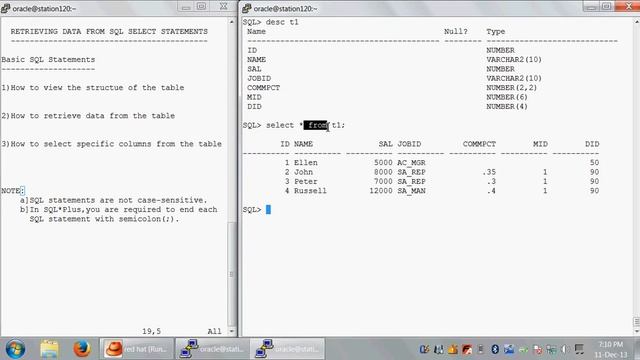Close the left oracle@station120 window
640x360 pixels.
pyautogui.click(x=223, y=7)
